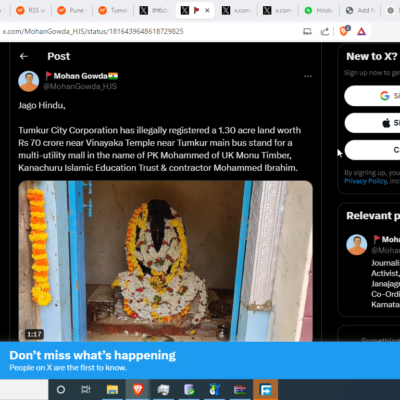The height and width of the screenshot is (400, 400).
Task: Click the "Jago Hindu," post text
Action: (42, 106)
